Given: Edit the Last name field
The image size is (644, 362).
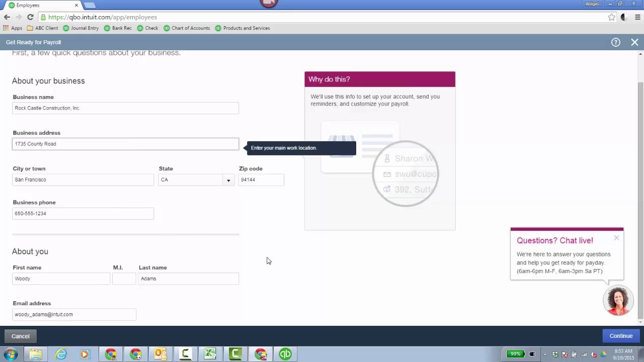Looking at the screenshot, I should pyautogui.click(x=189, y=279).
